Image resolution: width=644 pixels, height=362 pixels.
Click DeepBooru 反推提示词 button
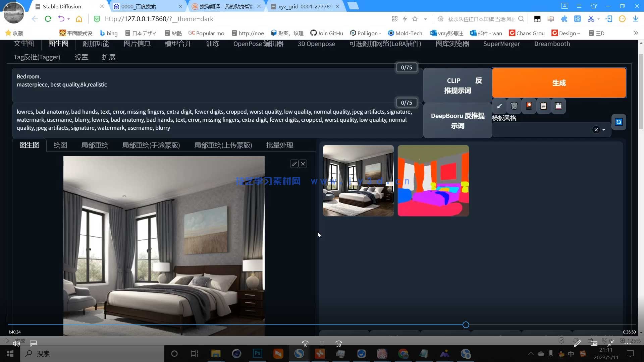[458, 121]
